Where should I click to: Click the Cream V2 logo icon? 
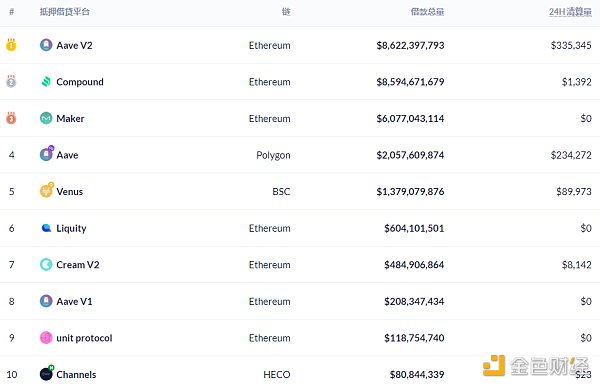pyautogui.click(x=46, y=265)
